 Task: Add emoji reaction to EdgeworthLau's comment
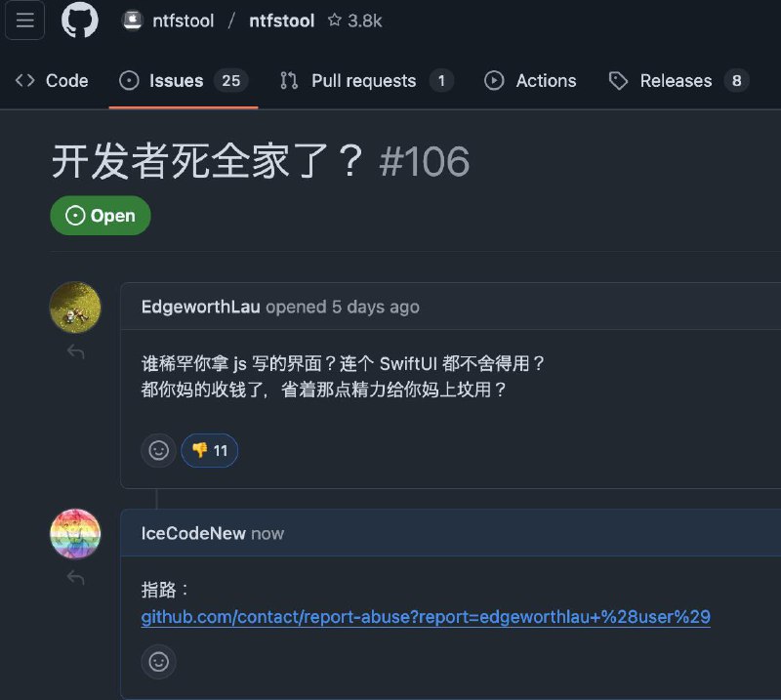(158, 450)
